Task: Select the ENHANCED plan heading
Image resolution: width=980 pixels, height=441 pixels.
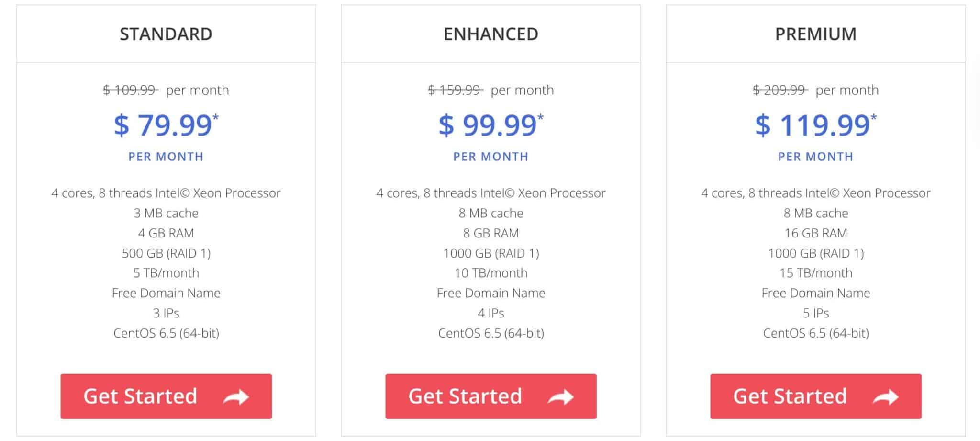Action: (x=491, y=34)
